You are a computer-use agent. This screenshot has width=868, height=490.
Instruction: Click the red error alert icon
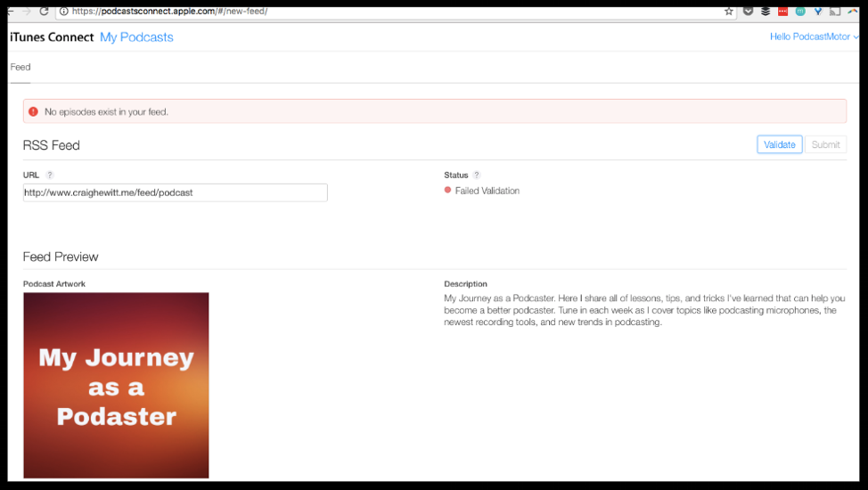pos(33,111)
